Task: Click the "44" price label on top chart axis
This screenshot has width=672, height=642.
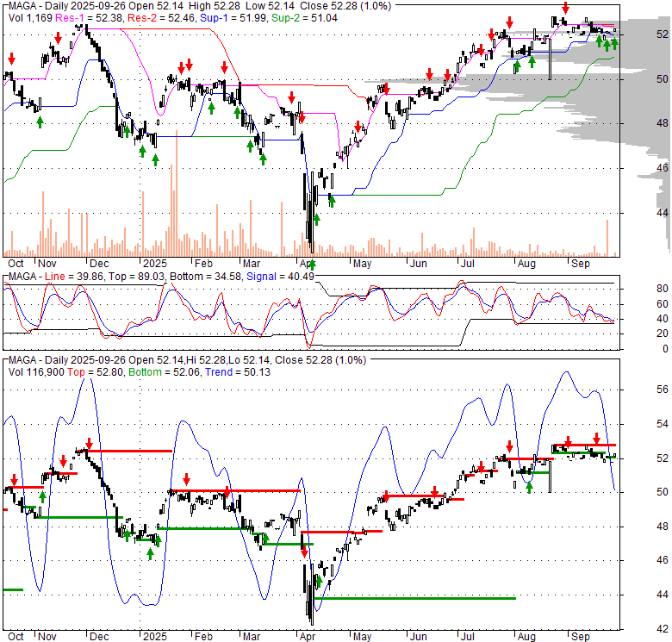Action: coord(663,212)
